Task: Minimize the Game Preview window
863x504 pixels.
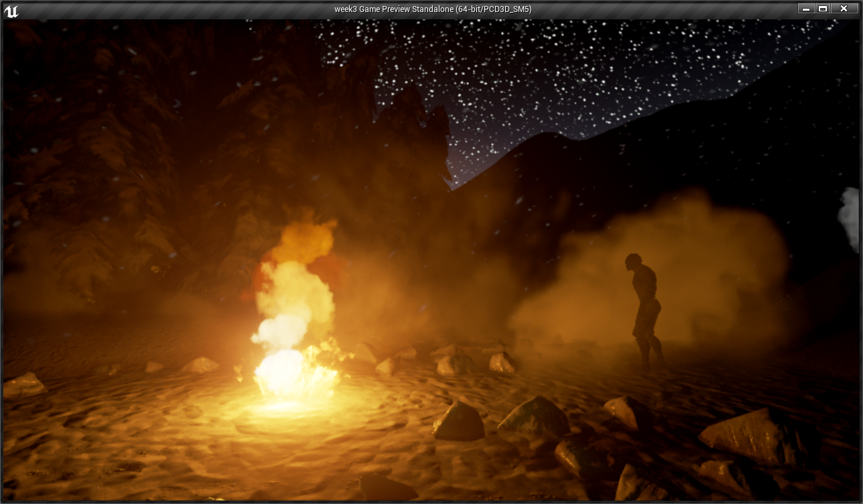Action: pos(805,9)
